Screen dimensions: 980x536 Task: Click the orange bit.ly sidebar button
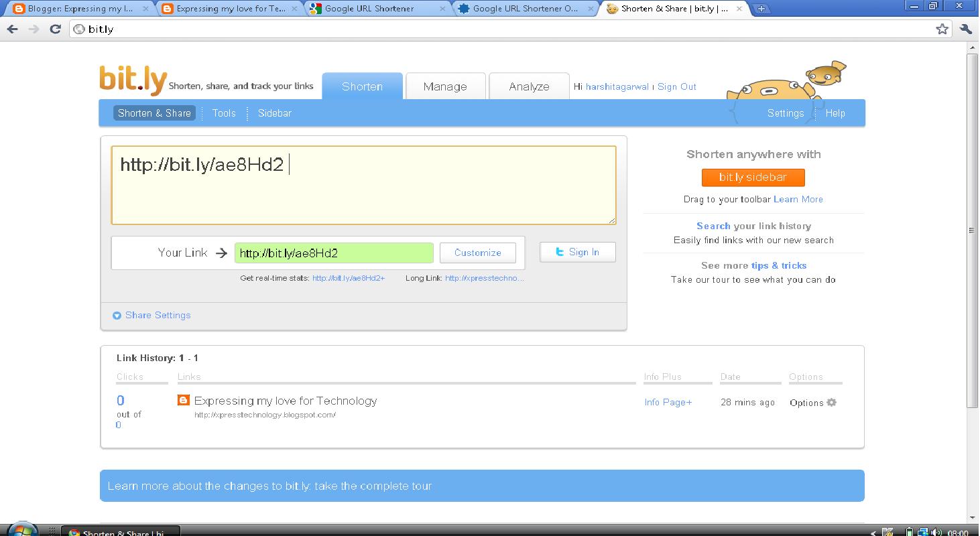coord(753,178)
